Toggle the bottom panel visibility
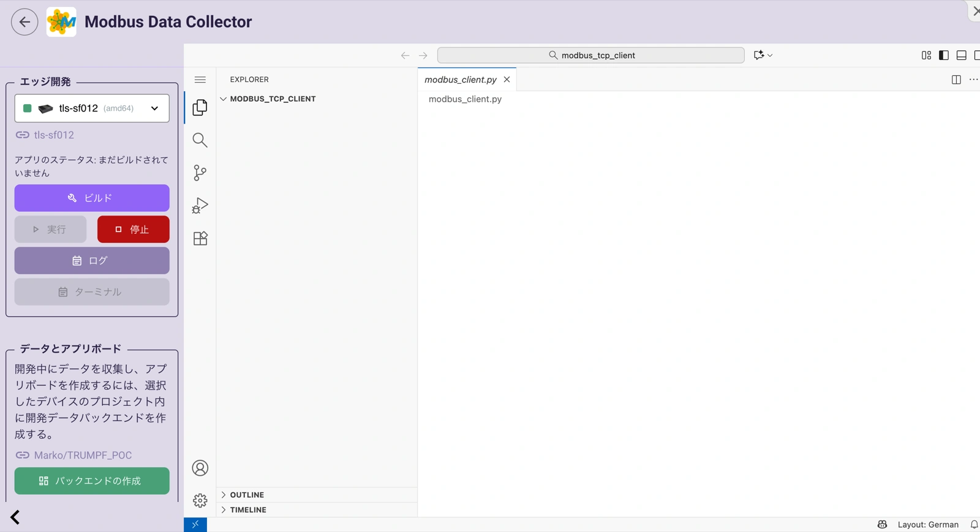980x532 pixels. coord(962,55)
